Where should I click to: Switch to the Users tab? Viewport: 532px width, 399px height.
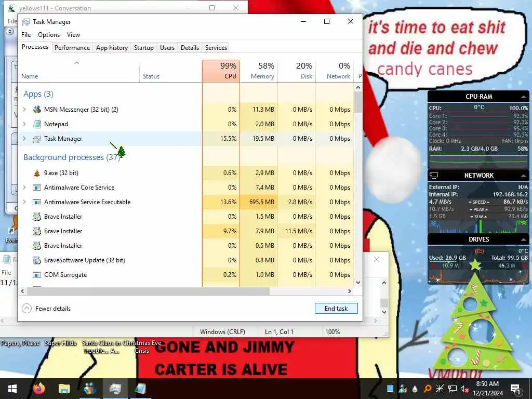(x=167, y=48)
